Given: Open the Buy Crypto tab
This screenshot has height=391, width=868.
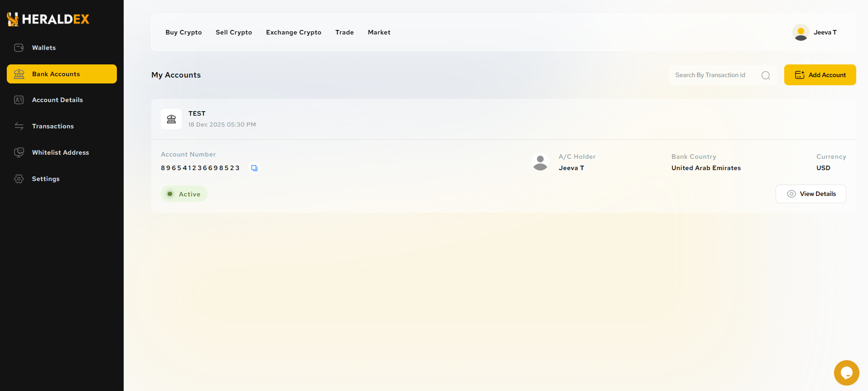Looking at the screenshot, I should (x=183, y=32).
